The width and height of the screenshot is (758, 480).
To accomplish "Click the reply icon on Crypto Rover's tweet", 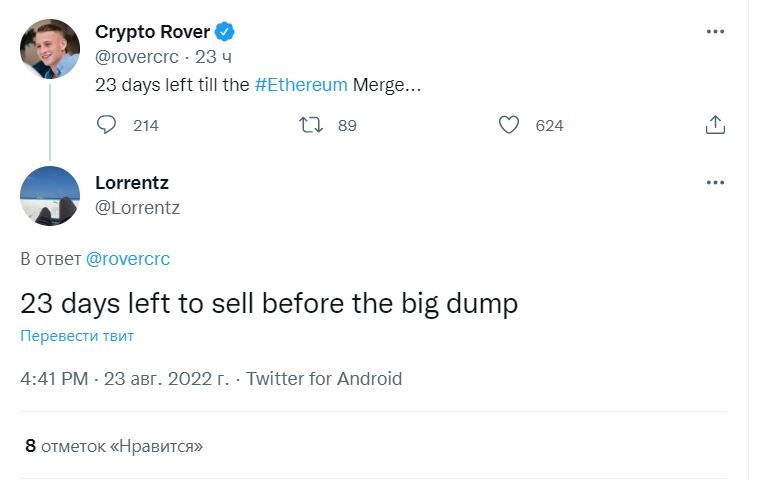I will (x=107, y=125).
